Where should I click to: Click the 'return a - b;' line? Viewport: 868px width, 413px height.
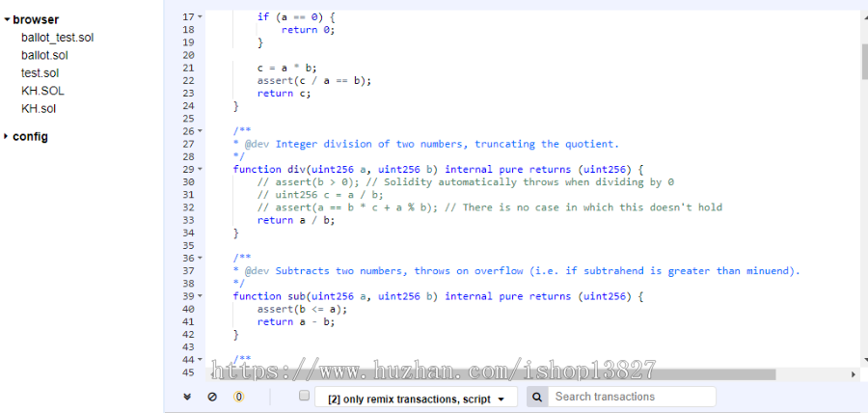pyautogui.click(x=296, y=321)
